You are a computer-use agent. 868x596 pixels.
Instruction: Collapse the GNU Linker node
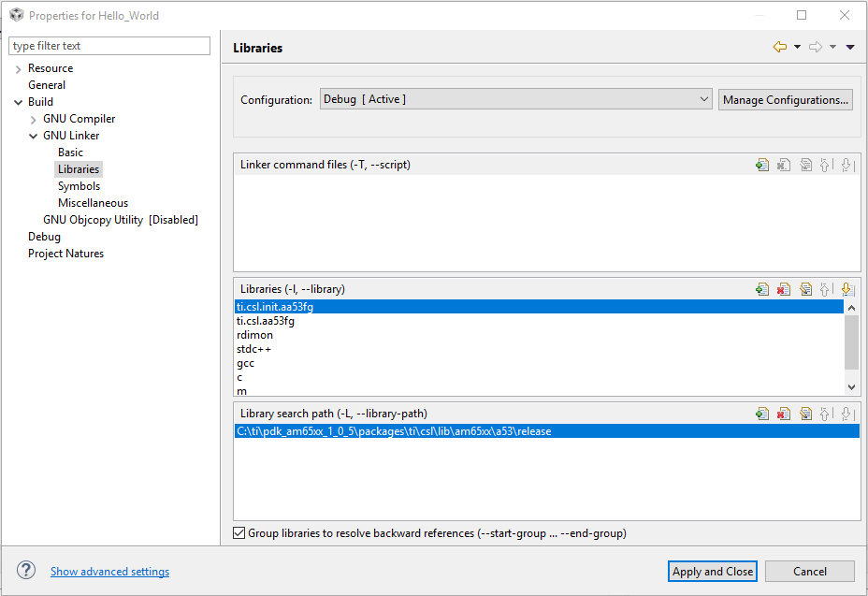coord(34,137)
